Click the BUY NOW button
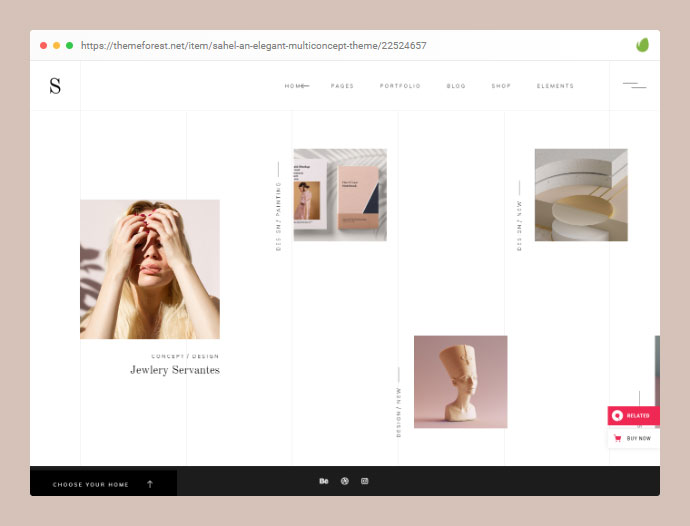The image size is (690, 526). (634, 438)
